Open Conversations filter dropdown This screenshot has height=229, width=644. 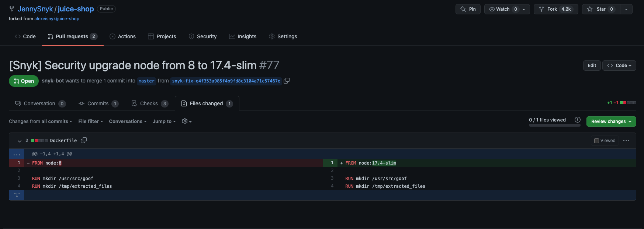coord(128,121)
